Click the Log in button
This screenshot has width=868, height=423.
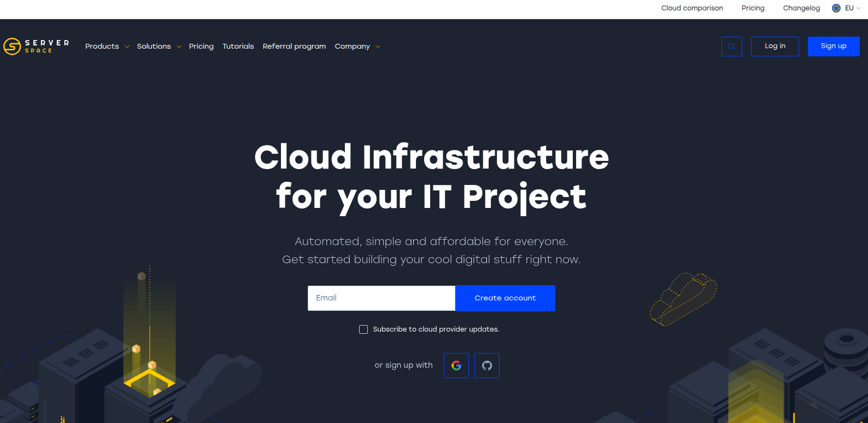[775, 47]
